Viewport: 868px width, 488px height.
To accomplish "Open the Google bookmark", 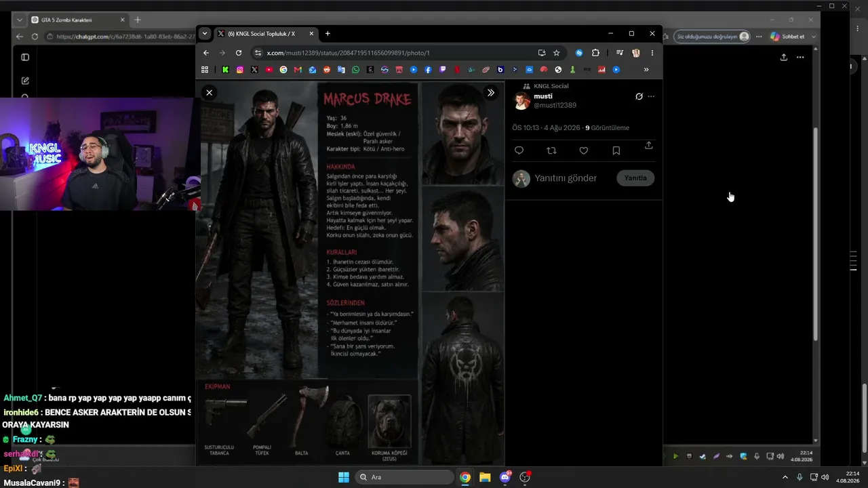I will [283, 70].
